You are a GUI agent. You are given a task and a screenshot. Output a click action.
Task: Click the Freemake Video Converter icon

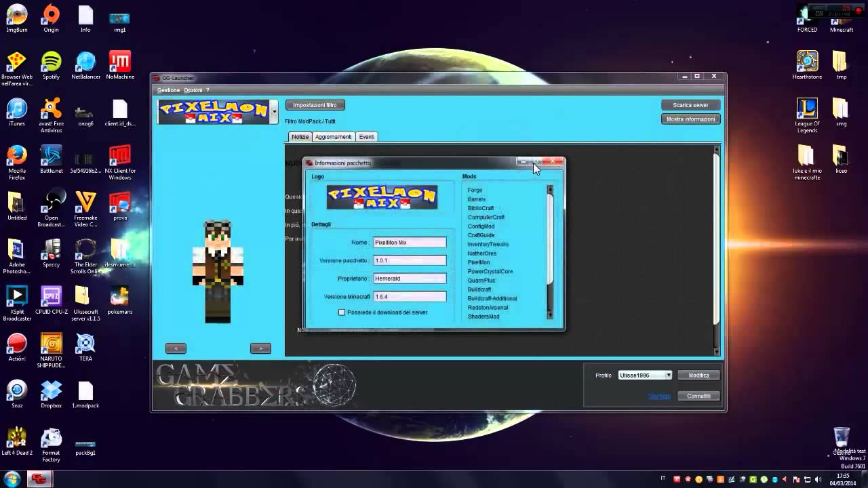pyautogui.click(x=85, y=209)
